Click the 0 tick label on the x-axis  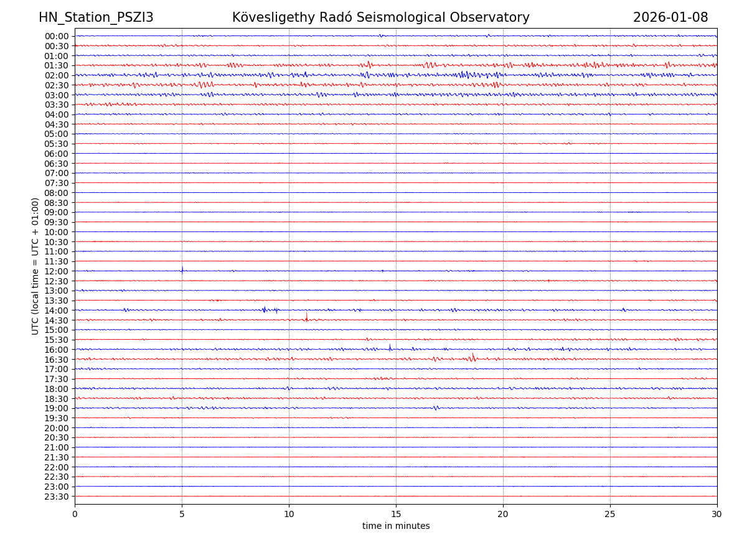coord(75,515)
